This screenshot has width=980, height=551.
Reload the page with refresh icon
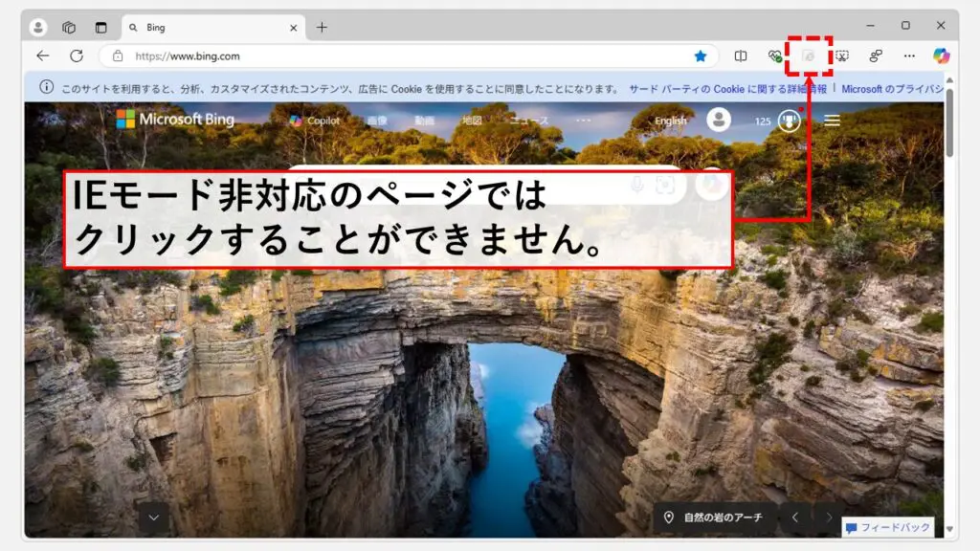coord(77,55)
